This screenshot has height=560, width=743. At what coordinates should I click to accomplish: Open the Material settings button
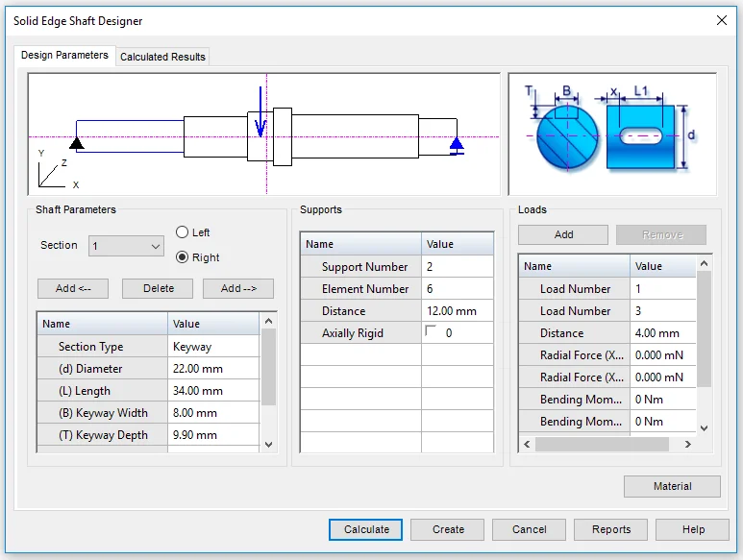point(672,486)
